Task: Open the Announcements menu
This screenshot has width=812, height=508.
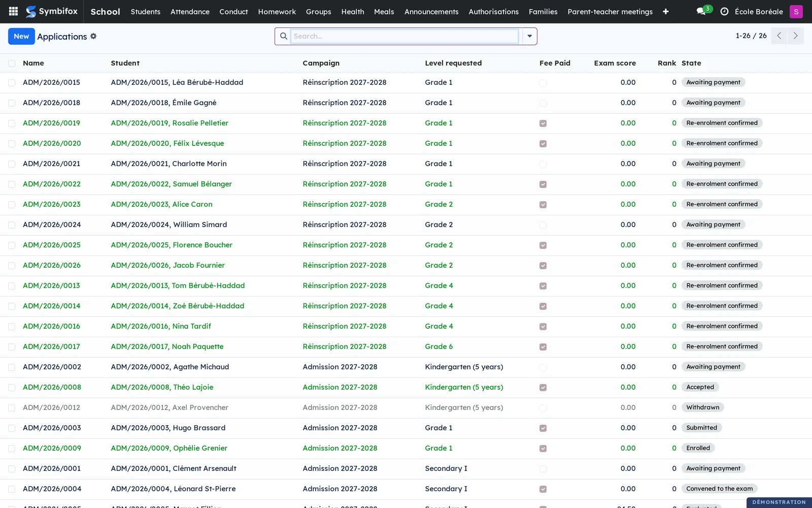Action: [431, 11]
